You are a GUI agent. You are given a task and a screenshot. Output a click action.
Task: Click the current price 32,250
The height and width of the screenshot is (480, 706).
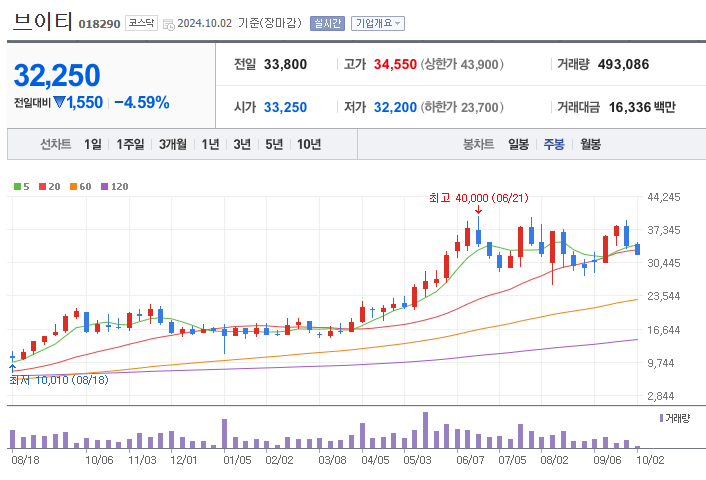tap(57, 75)
